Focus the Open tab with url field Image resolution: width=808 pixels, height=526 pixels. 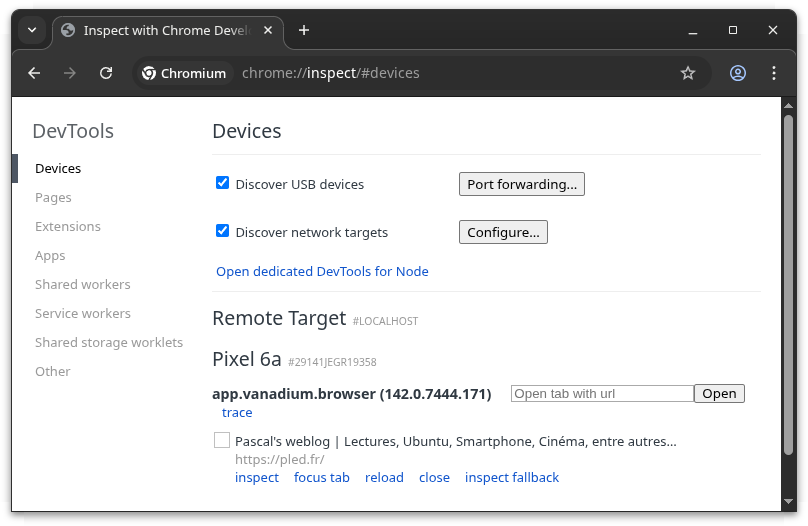pyautogui.click(x=602, y=394)
